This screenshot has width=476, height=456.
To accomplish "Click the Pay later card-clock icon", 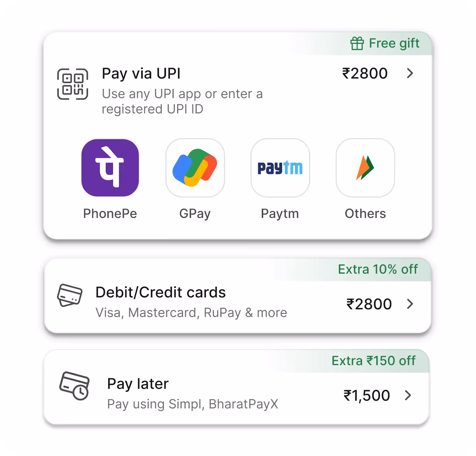I will pyautogui.click(x=75, y=386).
